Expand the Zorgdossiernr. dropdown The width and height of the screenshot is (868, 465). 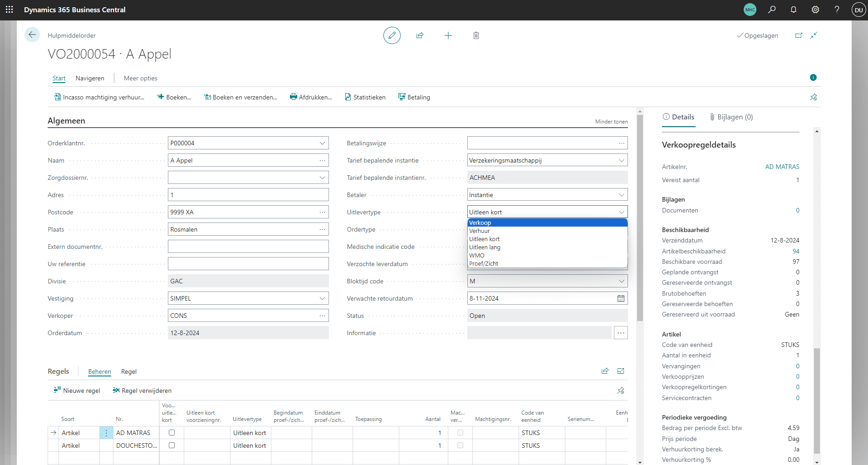point(322,178)
